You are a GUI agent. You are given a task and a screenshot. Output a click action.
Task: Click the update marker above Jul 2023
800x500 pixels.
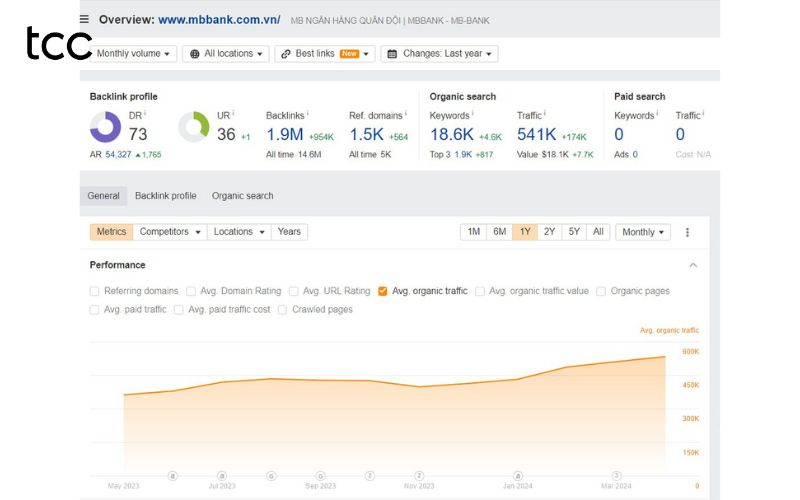[x=222, y=476]
